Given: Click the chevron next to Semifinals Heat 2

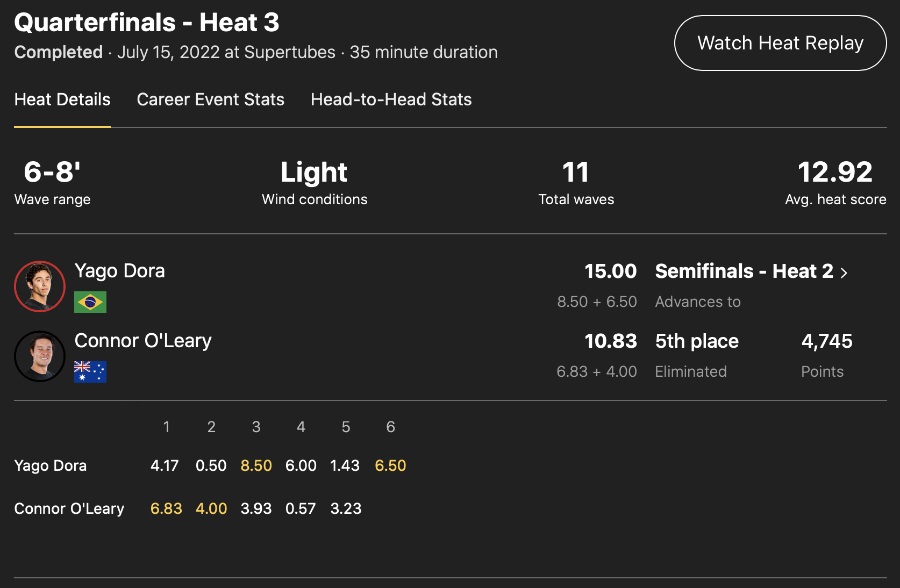Looking at the screenshot, I should (x=844, y=273).
